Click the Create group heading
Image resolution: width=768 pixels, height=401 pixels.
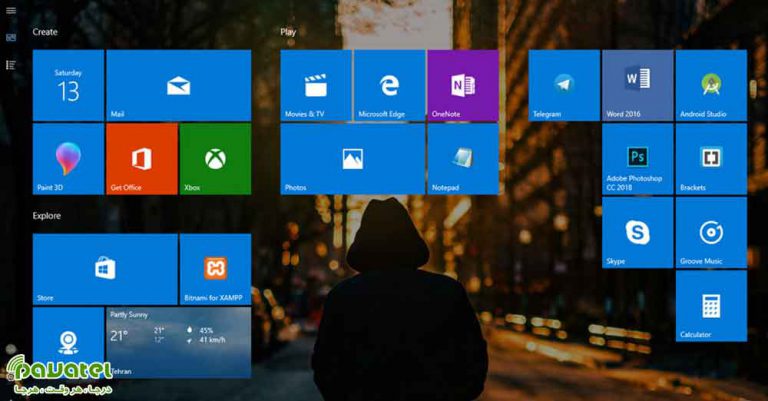point(45,32)
